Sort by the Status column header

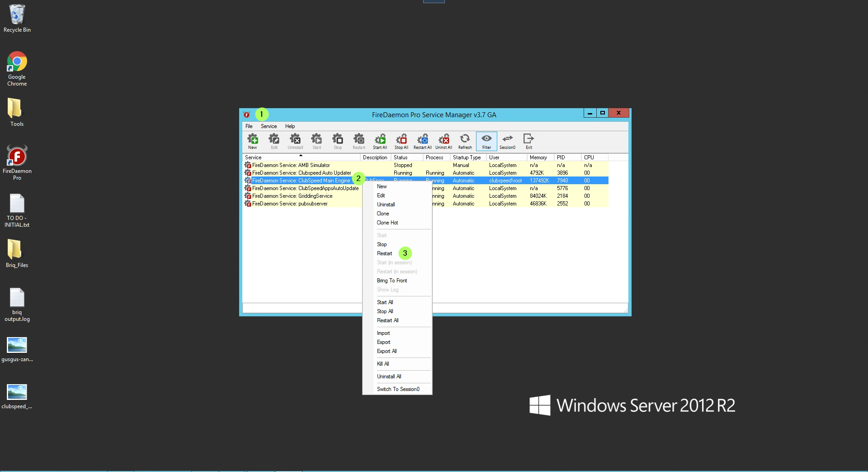[407, 157]
